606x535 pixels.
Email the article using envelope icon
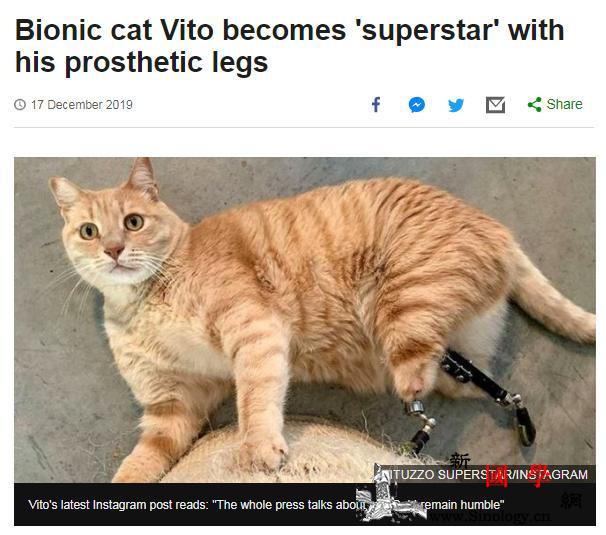click(x=495, y=105)
